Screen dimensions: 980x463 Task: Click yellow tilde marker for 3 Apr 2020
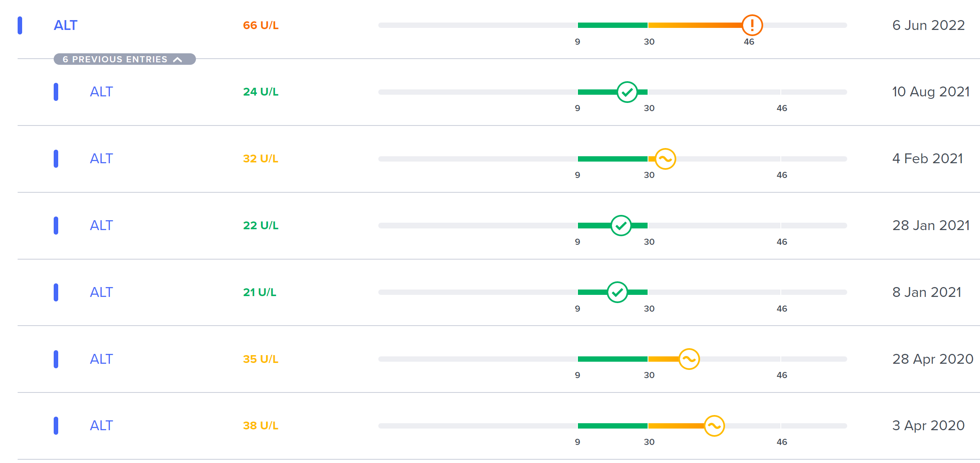(714, 426)
